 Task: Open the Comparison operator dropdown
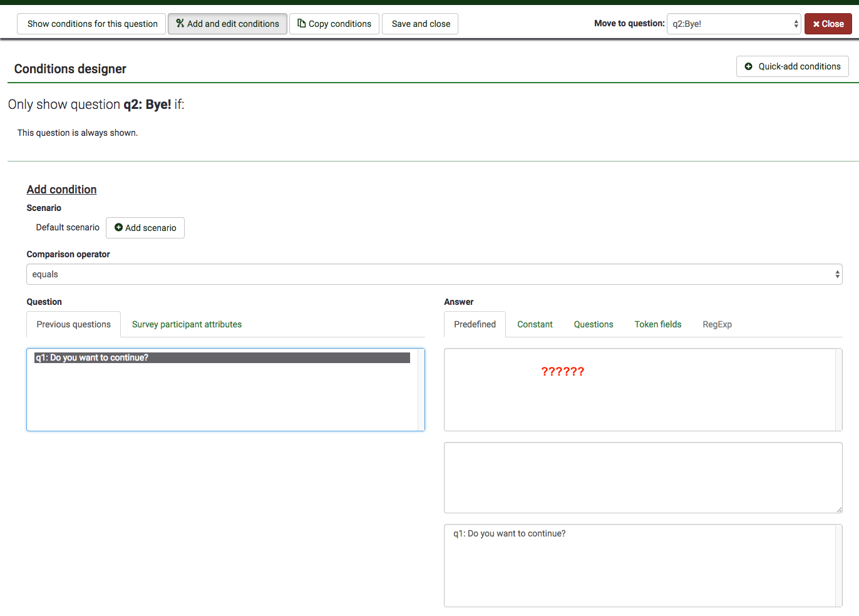[x=434, y=274]
